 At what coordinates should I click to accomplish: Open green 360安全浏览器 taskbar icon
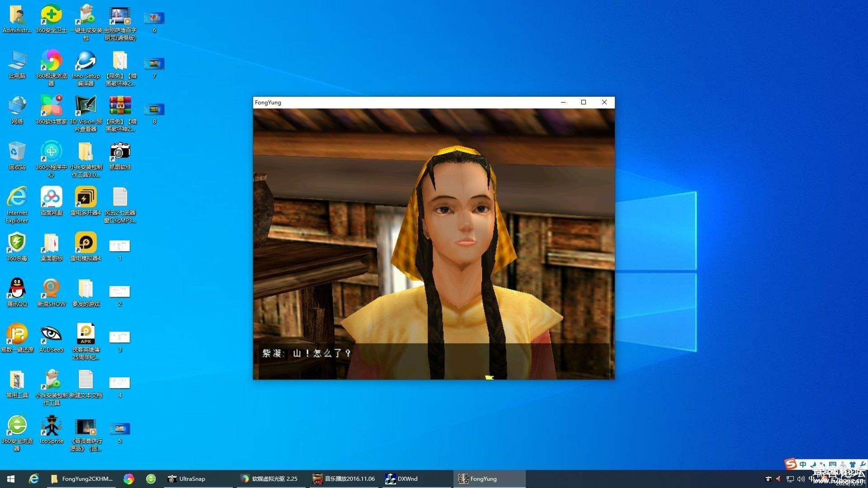tap(151, 479)
